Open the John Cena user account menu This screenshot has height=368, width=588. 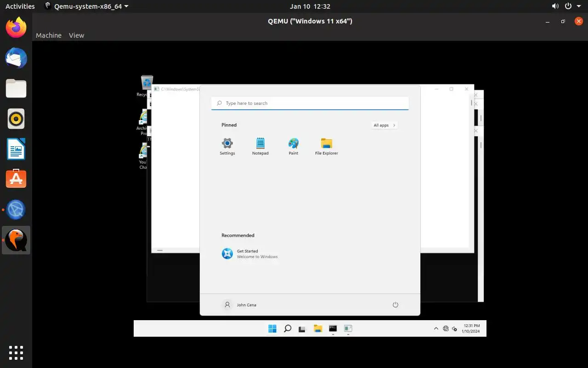click(x=239, y=305)
